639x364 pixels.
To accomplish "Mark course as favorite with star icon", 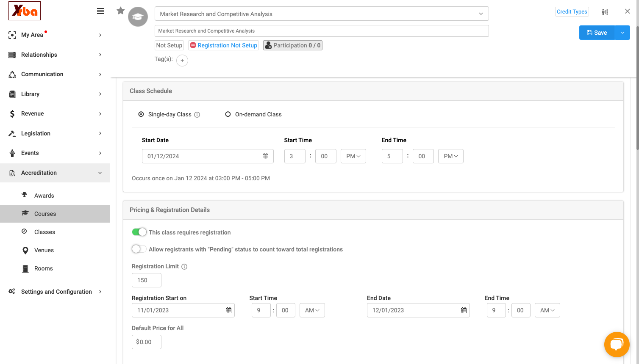I will [121, 11].
